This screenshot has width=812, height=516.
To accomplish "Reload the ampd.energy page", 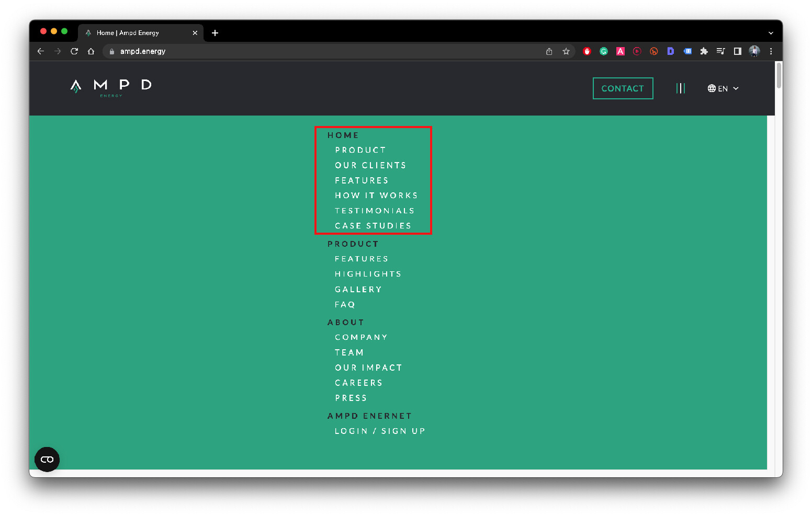I will coord(74,51).
